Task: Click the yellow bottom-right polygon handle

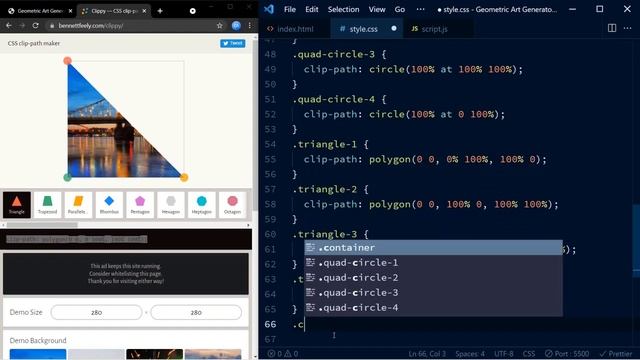Action: coord(184,177)
